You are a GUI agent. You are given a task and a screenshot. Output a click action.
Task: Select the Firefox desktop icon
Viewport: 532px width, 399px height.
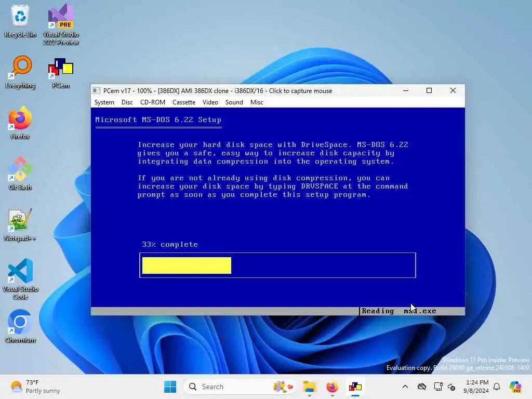point(20,123)
